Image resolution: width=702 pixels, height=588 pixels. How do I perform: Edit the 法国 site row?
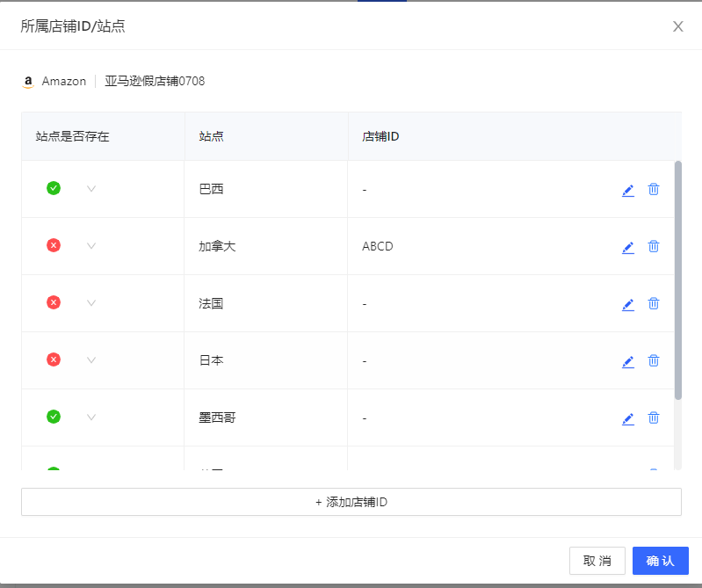[628, 304]
